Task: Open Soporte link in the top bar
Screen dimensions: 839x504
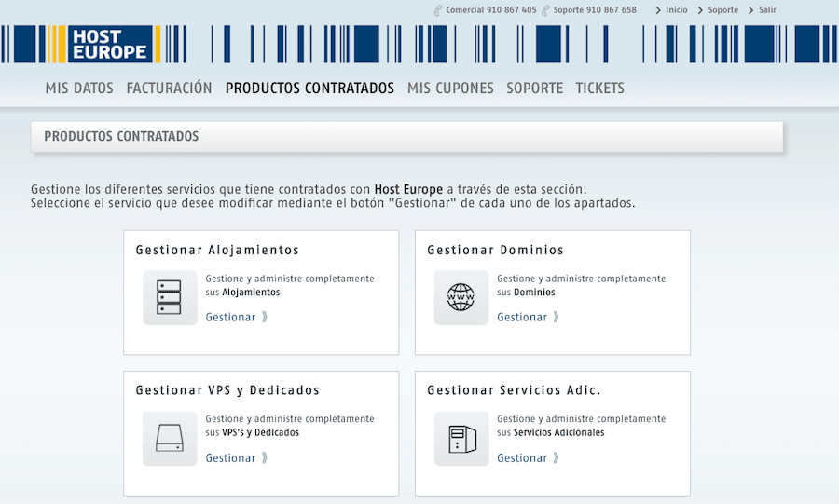Action: 722,10
